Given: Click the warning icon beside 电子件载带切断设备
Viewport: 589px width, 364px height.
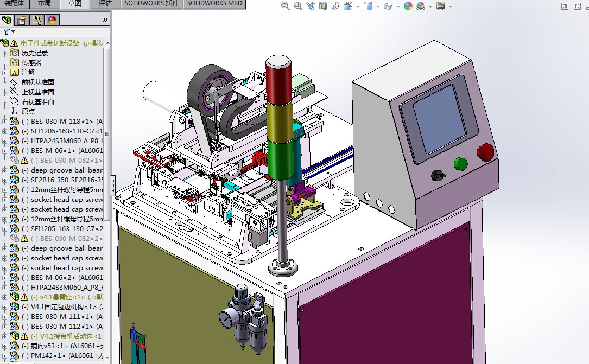Looking at the screenshot, I should point(14,43).
